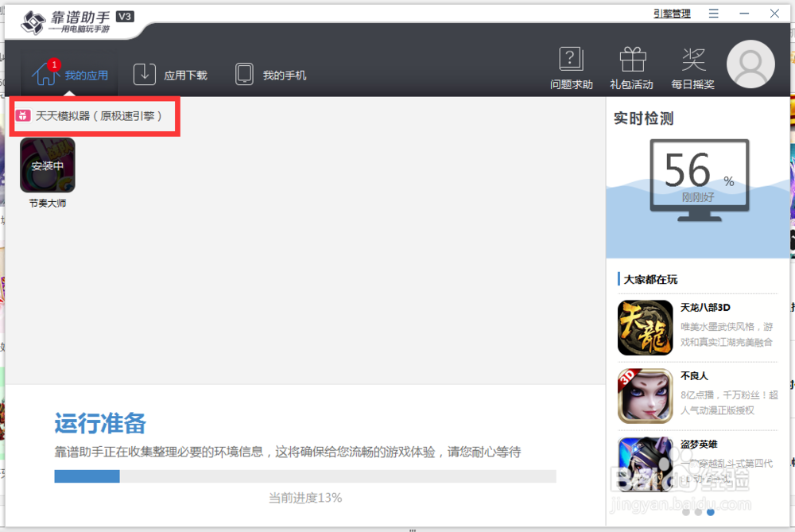Click the 节奏大师 app name label

coord(48,204)
